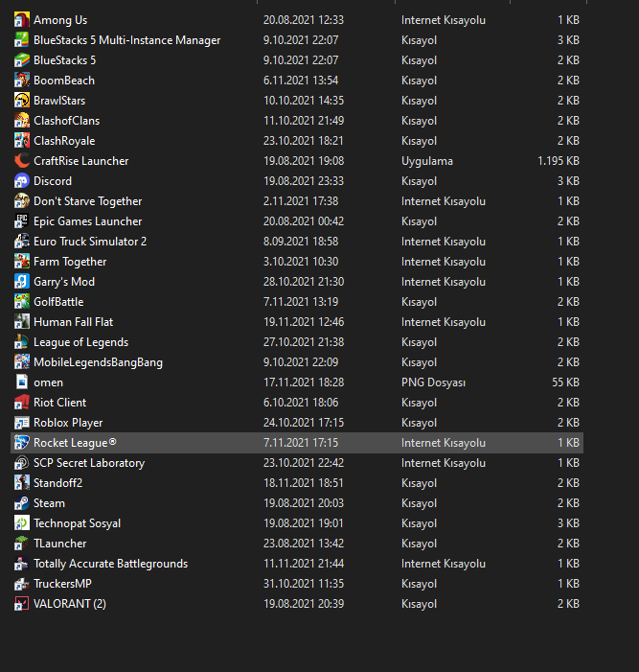Select the Technopat Sosyal icon

coord(22,523)
